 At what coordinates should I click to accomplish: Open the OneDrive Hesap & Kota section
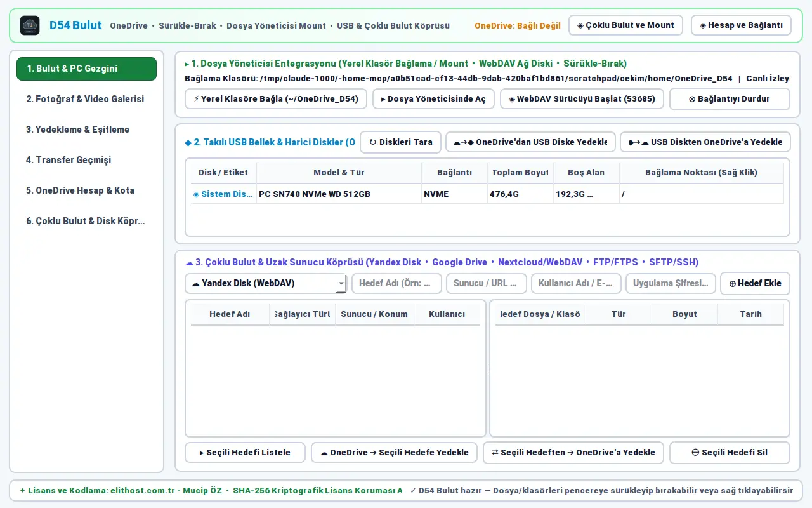pyautogui.click(x=86, y=190)
